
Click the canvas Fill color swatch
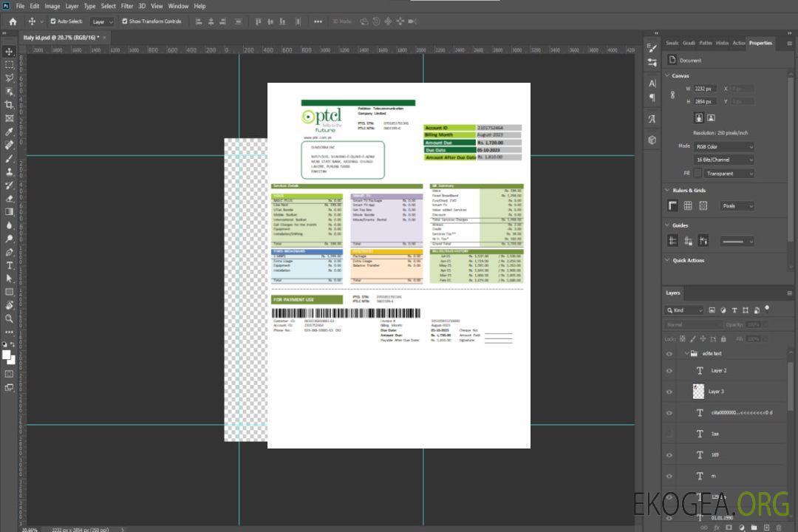coord(698,173)
